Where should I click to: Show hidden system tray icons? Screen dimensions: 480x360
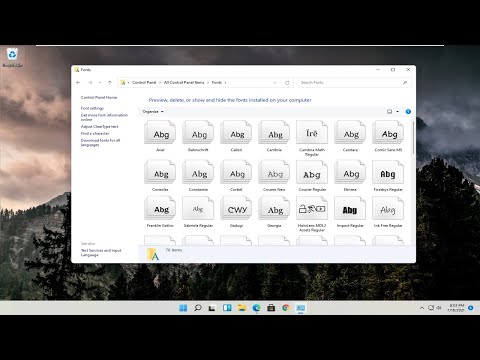[422, 308]
